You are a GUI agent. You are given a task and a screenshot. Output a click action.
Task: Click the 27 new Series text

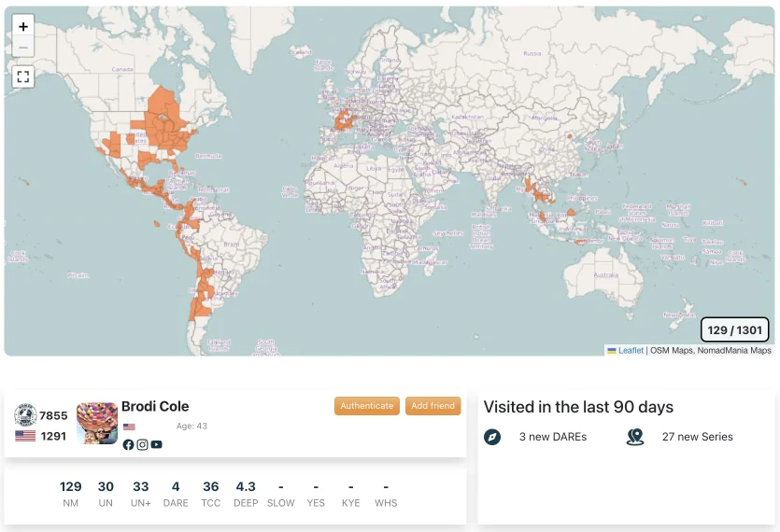(x=697, y=437)
